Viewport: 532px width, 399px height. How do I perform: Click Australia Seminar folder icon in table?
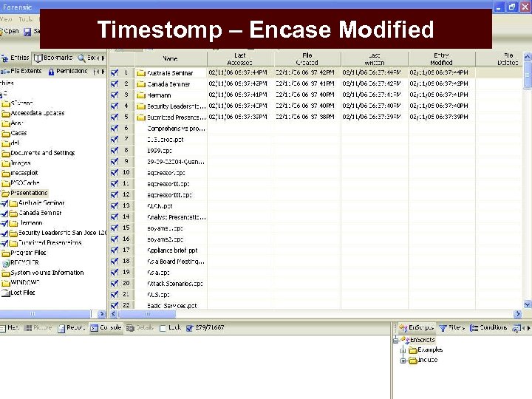click(x=141, y=73)
